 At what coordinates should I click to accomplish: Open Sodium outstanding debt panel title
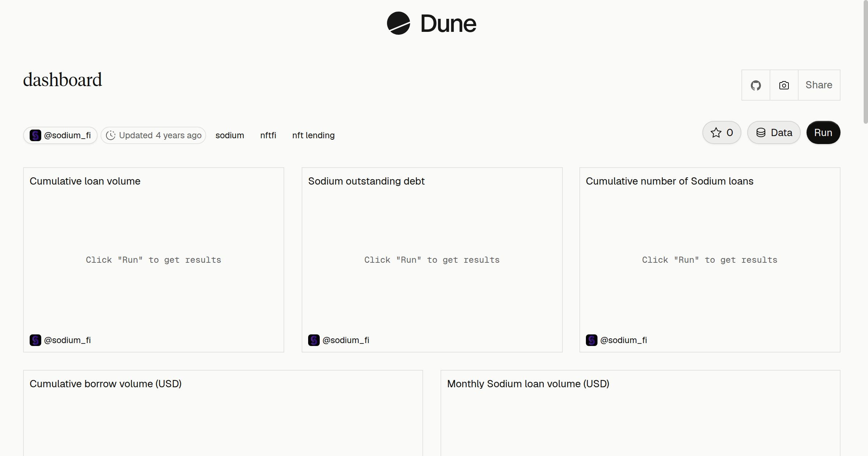[366, 181]
